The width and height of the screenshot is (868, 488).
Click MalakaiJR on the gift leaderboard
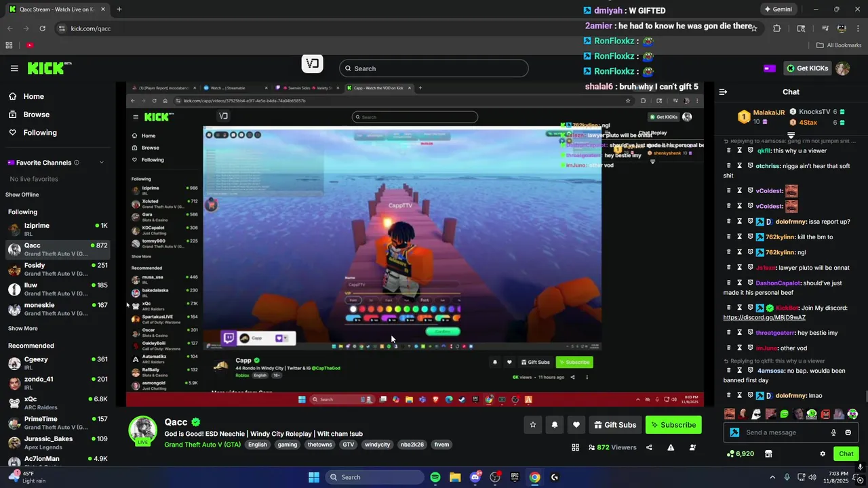click(x=768, y=113)
